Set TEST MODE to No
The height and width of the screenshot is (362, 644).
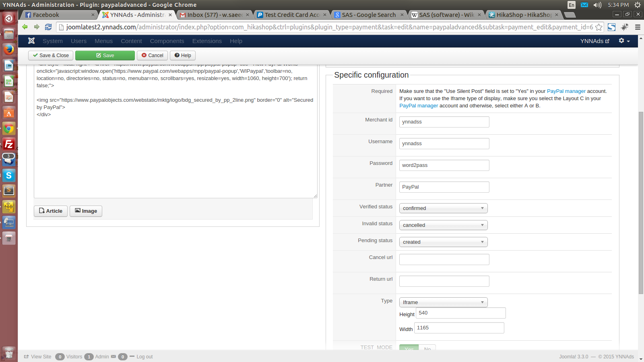coord(427,348)
